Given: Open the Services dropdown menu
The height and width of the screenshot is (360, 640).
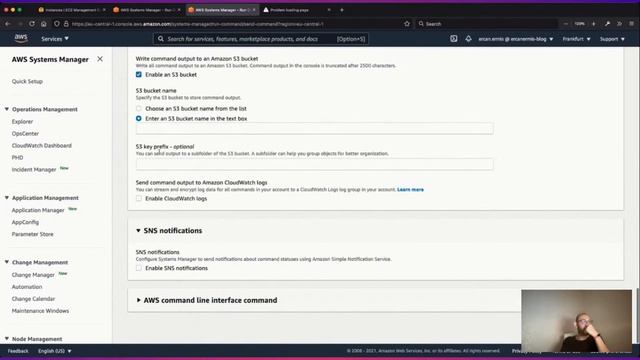Looking at the screenshot, I should tap(55, 39).
